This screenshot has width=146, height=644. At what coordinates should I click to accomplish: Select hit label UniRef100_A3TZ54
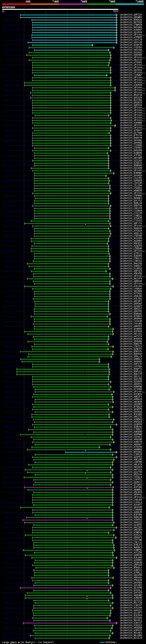pyautogui.click(x=131, y=552)
